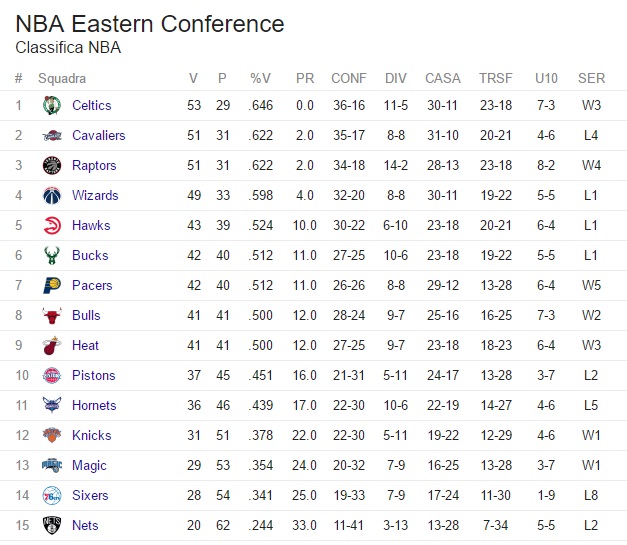Open the Hornets team link
This screenshot has height=545, width=627.
[x=94, y=405]
